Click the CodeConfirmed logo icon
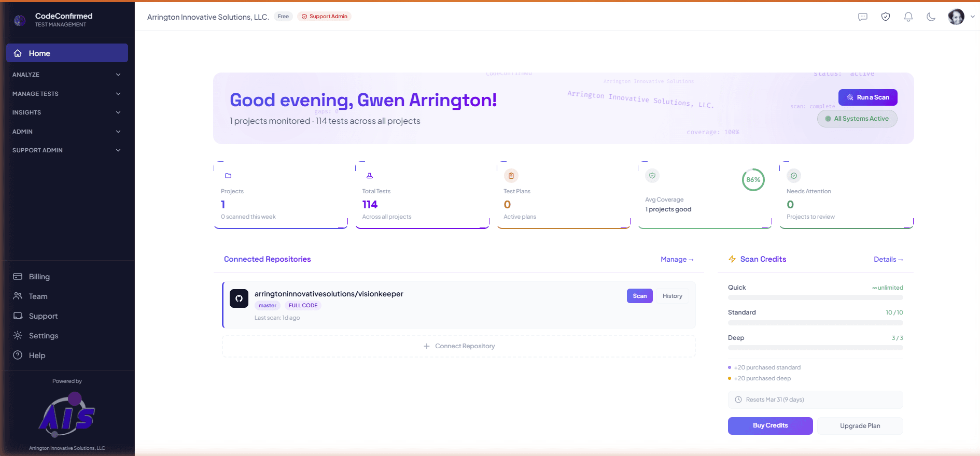The width and height of the screenshot is (980, 456). (20, 20)
